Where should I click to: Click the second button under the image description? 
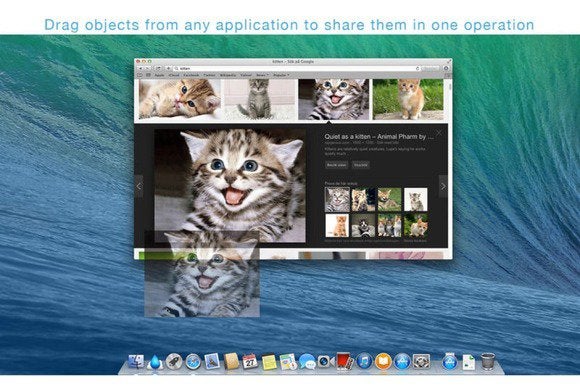360,165
